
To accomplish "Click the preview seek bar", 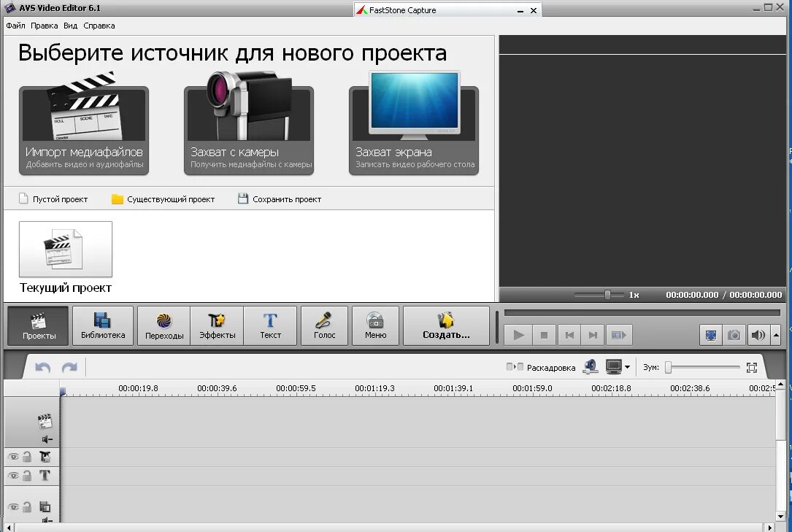I will pos(642,313).
